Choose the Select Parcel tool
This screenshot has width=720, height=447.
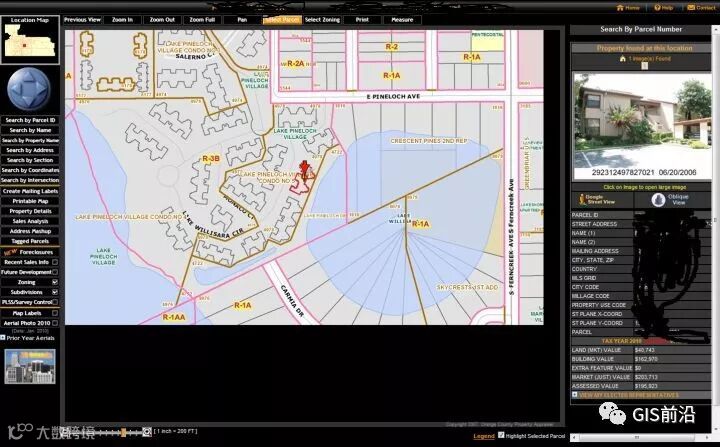pos(282,20)
